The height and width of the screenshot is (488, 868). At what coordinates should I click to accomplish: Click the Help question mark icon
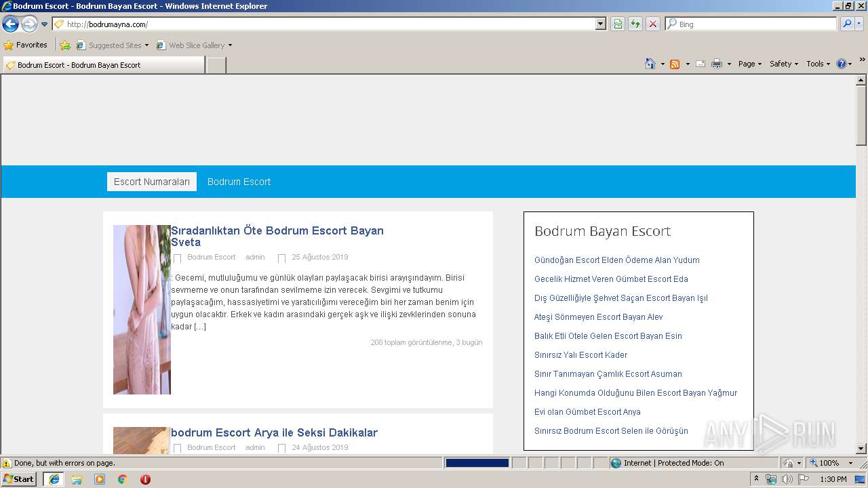842,64
